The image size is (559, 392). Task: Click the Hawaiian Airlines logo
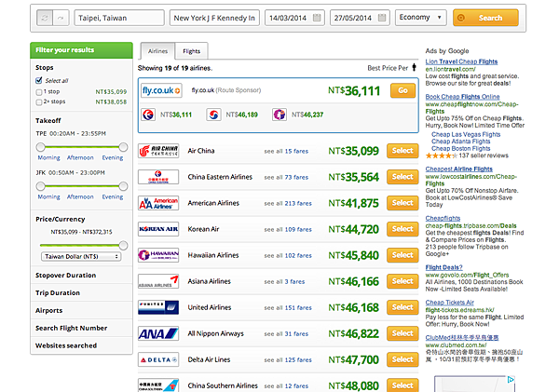[x=158, y=255]
